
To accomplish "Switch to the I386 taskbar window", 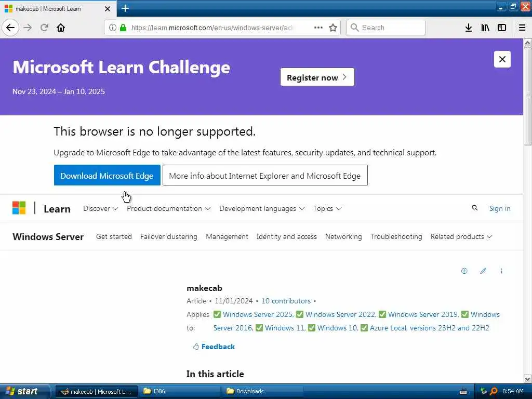I will (180, 391).
